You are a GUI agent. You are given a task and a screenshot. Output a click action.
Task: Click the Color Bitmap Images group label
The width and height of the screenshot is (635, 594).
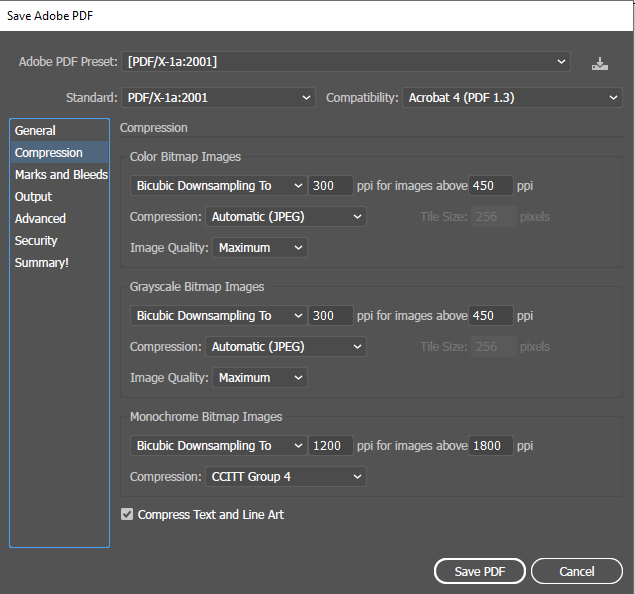click(185, 157)
